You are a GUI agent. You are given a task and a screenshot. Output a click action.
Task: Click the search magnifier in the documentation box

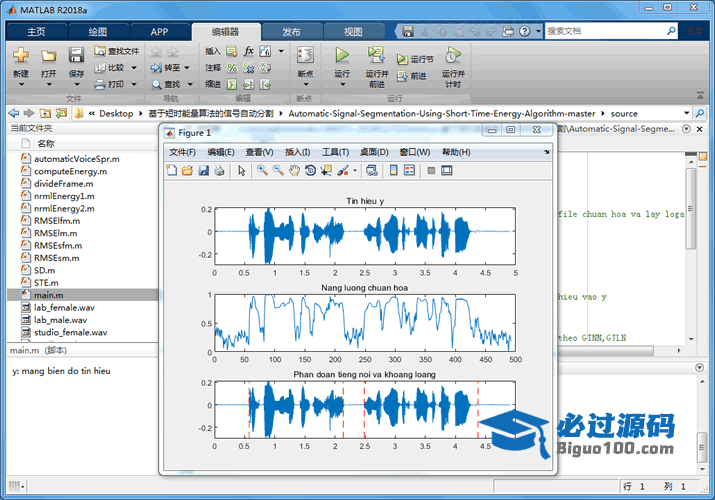click(671, 31)
